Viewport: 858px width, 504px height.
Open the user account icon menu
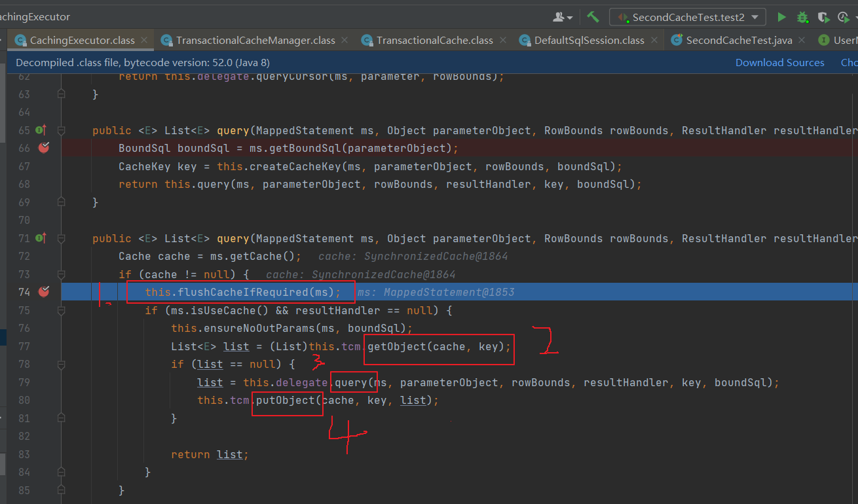[563, 17]
